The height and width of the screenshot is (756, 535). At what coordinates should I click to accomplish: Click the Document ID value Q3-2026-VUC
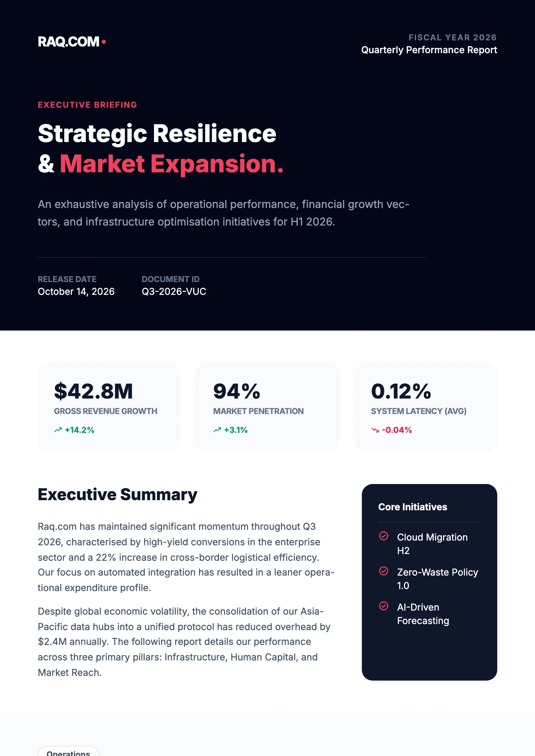point(174,291)
